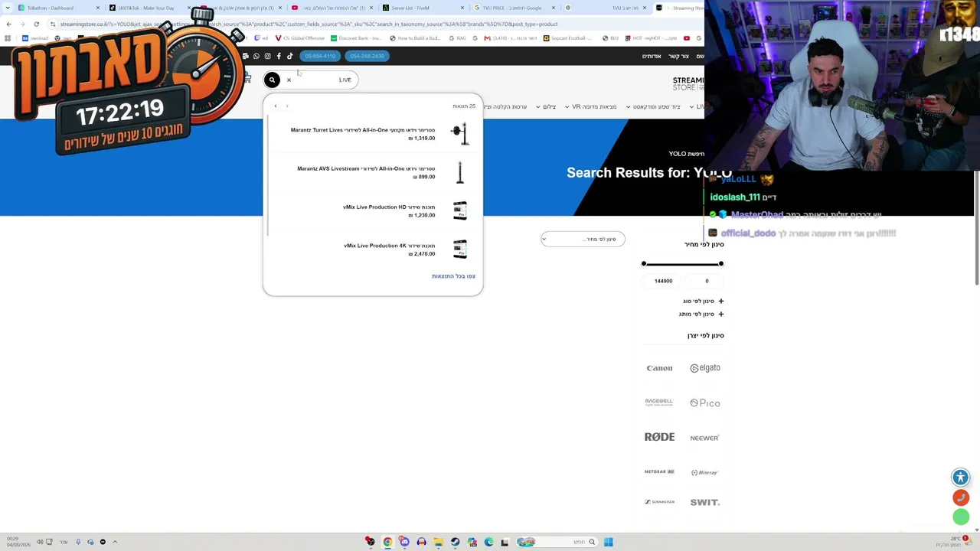Filter by SWIT brand logo
This screenshot has height=551, width=980.
pyautogui.click(x=705, y=503)
